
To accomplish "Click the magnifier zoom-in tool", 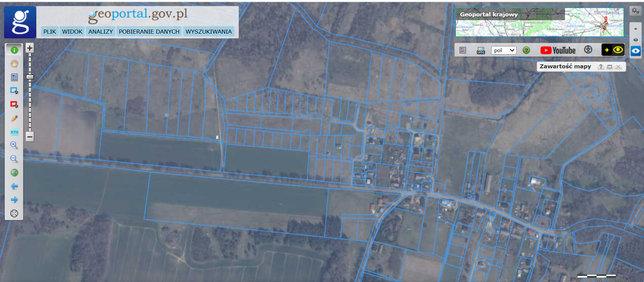I will (x=14, y=145).
